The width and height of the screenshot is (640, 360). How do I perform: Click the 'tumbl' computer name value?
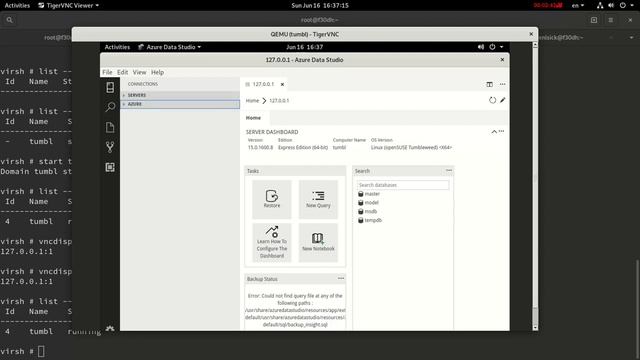339,147
